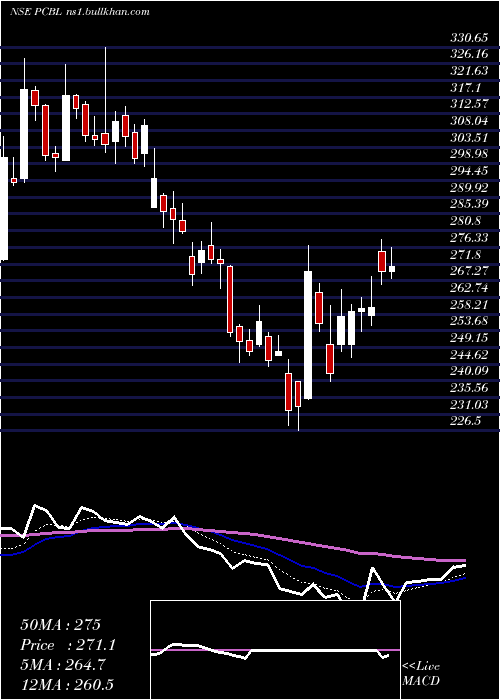
Task: Click the 253.68 price level label
Action: point(469,321)
